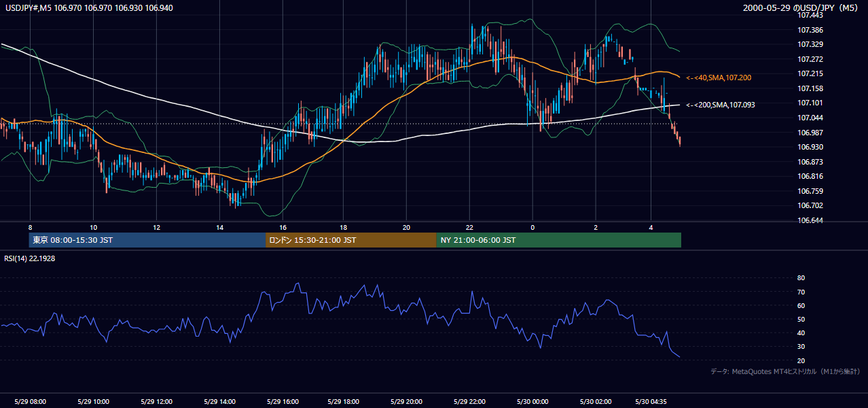
Task: Click the 5/29 20:00 time axis label
Action: [406, 402]
